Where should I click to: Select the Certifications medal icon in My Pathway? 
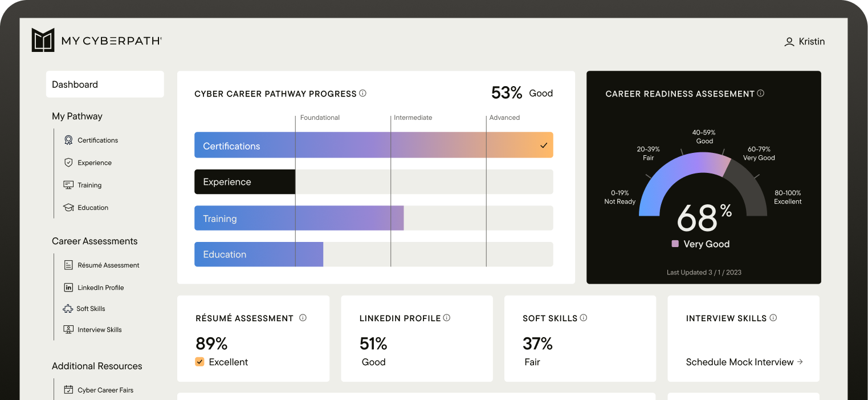(x=68, y=140)
